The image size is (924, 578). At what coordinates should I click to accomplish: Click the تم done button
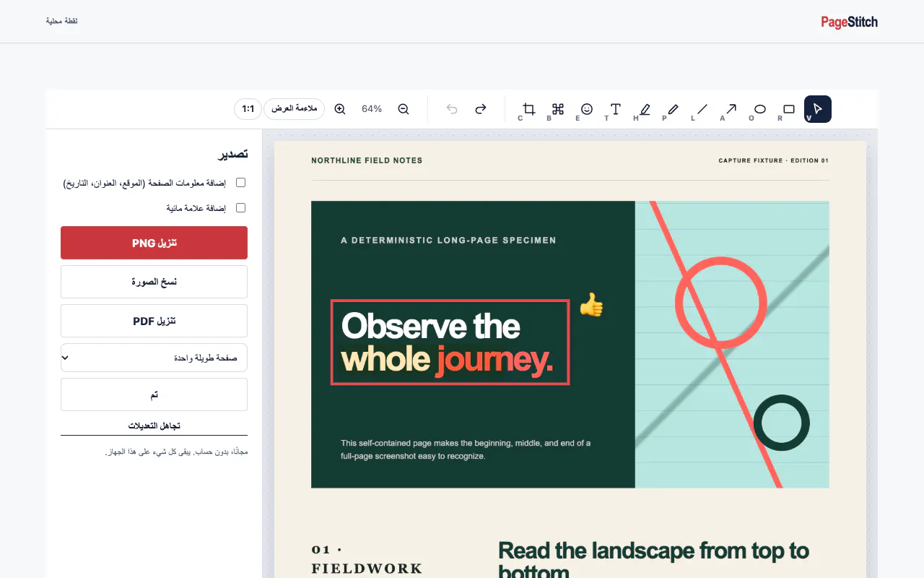[x=154, y=394]
